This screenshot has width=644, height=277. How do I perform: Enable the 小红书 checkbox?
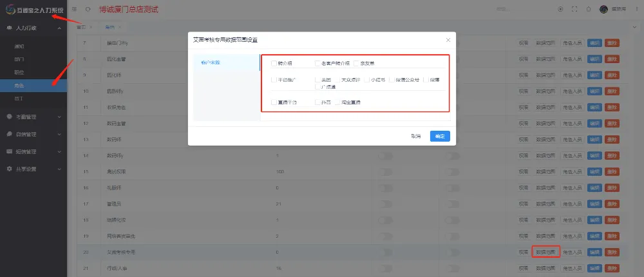pyautogui.click(x=366, y=80)
